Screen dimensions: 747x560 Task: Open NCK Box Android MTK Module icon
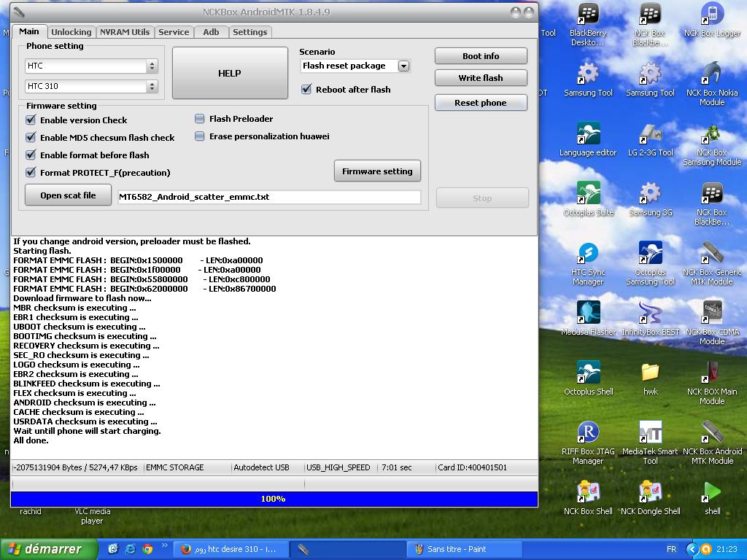pos(712,443)
